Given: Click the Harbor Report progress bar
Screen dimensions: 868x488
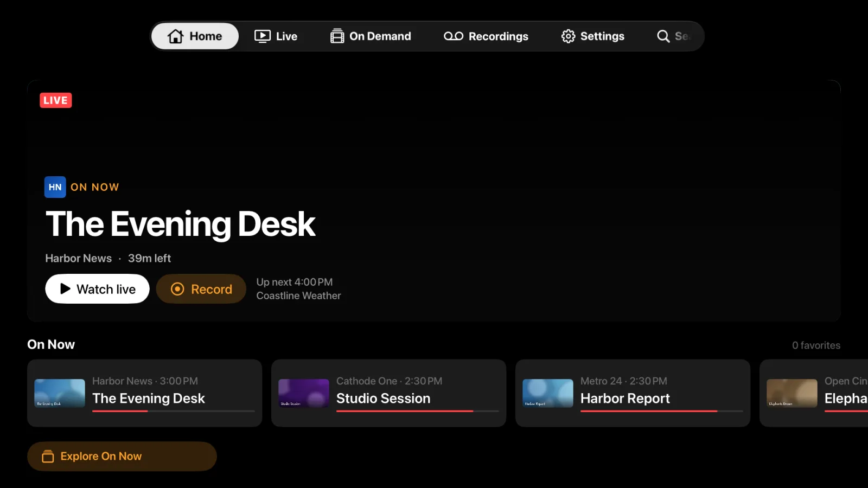Looking at the screenshot, I should click(x=662, y=411).
